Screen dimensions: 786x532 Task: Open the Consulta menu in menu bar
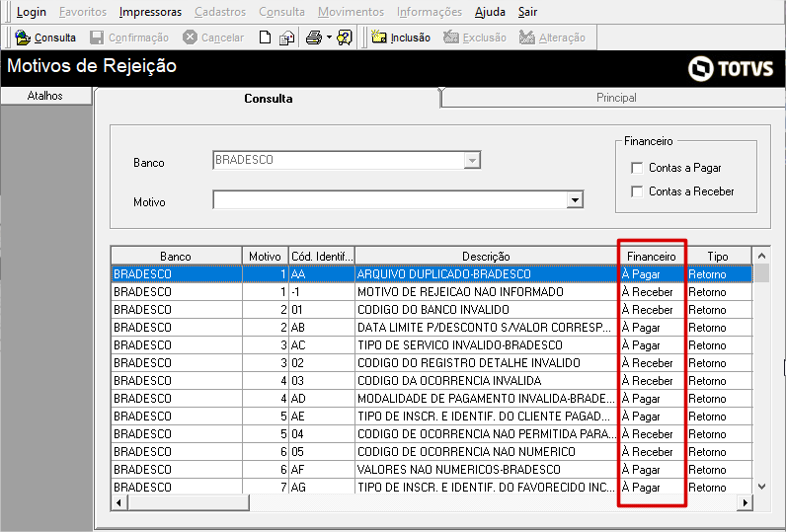281,12
